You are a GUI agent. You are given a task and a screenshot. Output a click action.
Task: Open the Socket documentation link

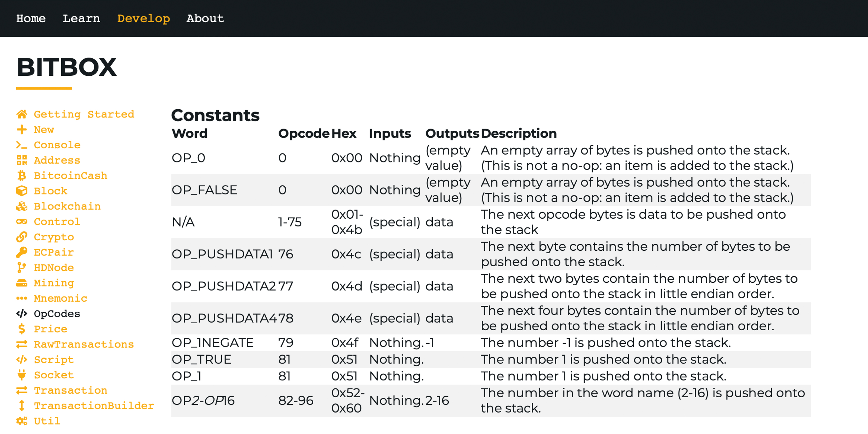(54, 375)
